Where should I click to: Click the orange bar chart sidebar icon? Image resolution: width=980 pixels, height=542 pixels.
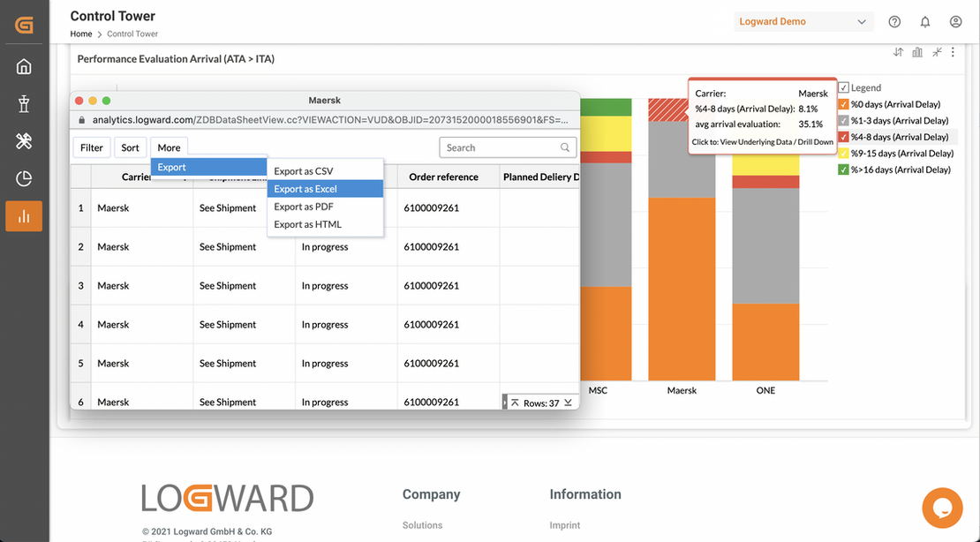24,215
